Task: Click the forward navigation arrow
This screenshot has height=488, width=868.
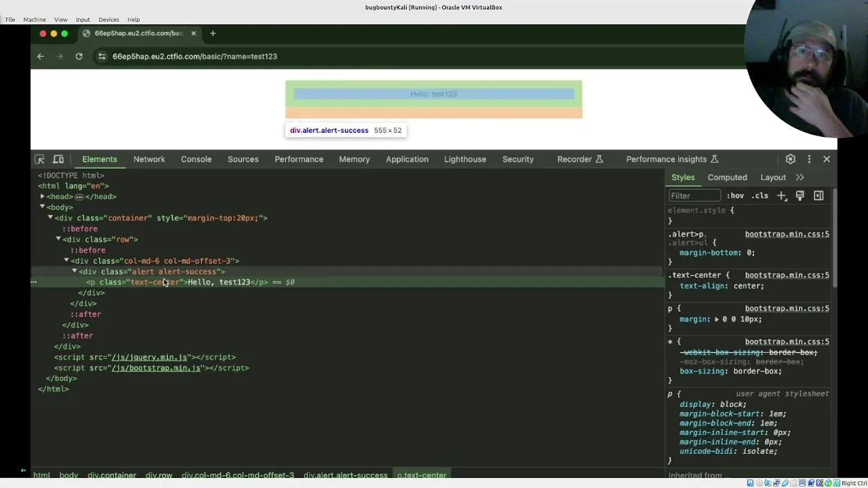Action: pyautogui.click(x=60, y=56)
